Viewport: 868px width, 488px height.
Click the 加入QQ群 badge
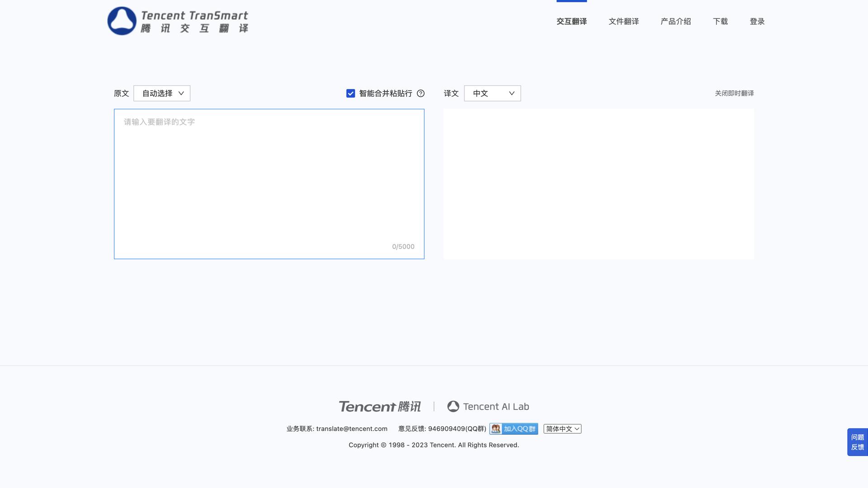[x=514, y=429]
